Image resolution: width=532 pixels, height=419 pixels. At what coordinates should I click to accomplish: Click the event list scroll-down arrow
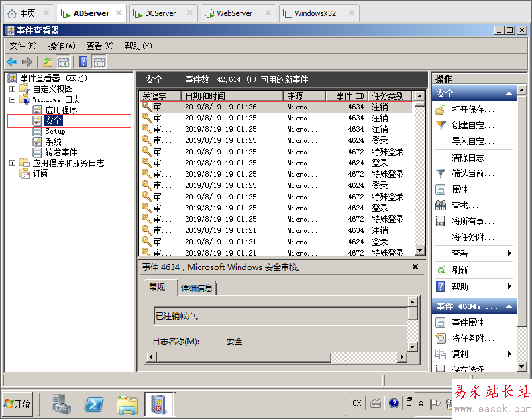(x=420, y=250)
